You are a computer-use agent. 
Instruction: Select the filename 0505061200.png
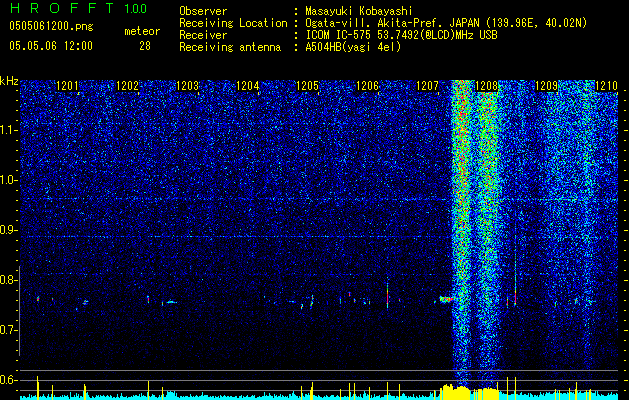click(x=51, y=26)
